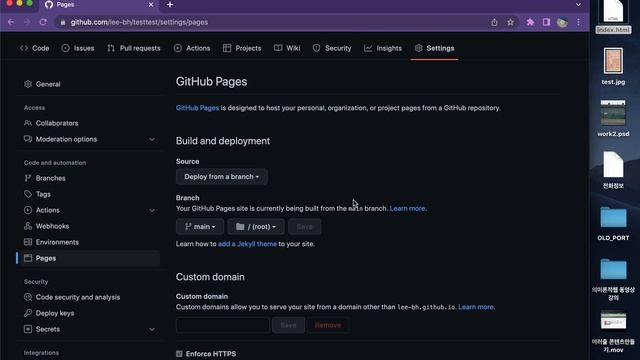
Task: Select test.jpg on the desktop
Action: [x=613, y=67]
